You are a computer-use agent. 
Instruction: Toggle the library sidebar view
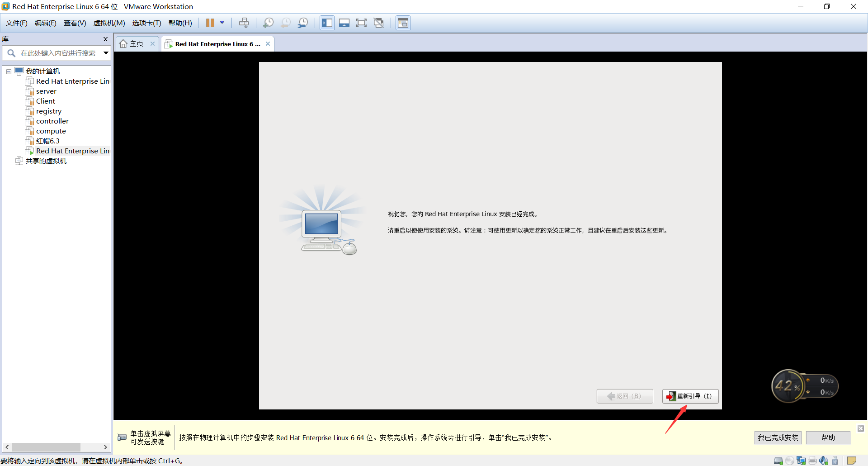pyautogui.click(x=327, y=23)
